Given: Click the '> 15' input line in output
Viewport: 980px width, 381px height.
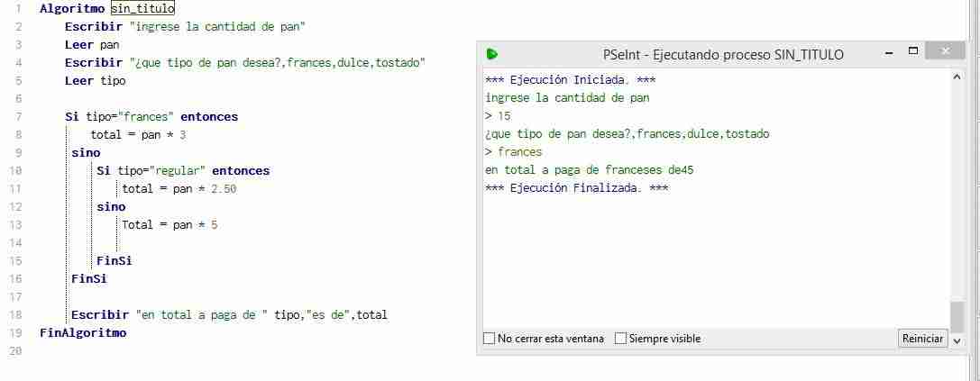Looking at the screenshot, I should pos(499,116).
